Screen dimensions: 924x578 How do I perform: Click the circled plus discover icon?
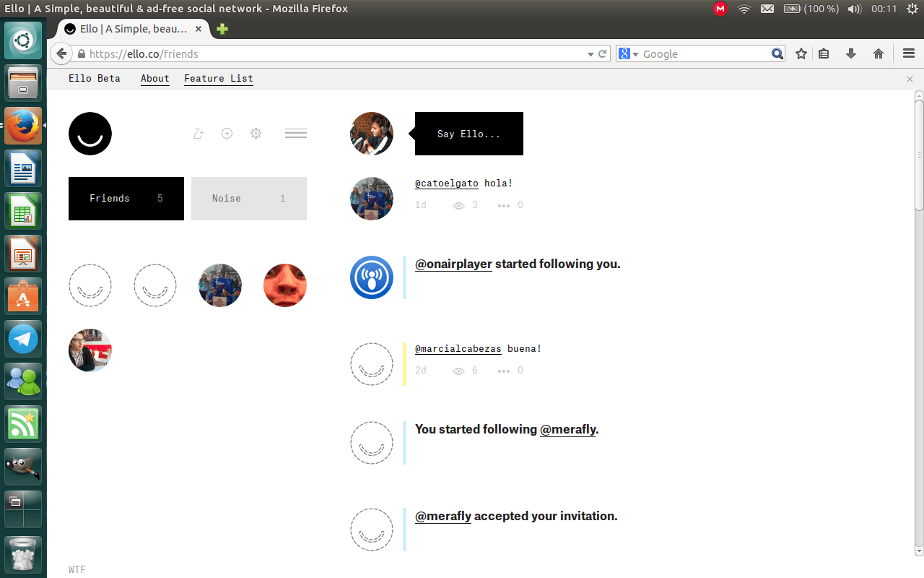click(x=227, y=134)
